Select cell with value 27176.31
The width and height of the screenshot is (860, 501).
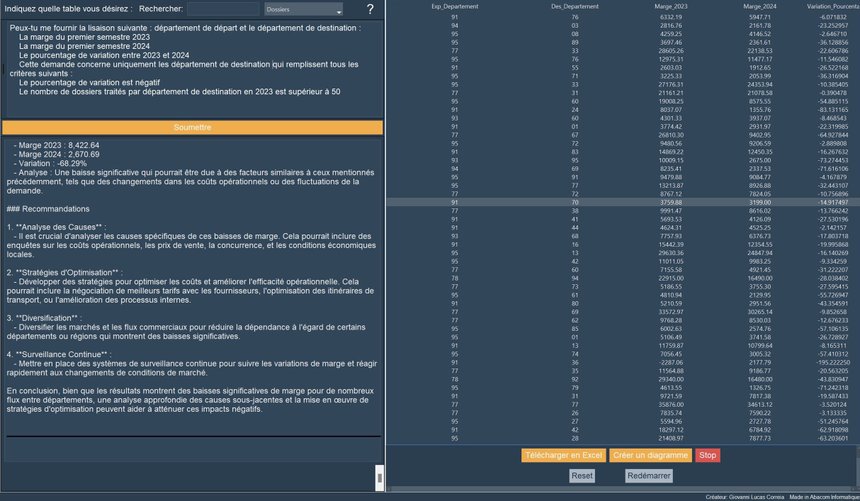(671, 85)
